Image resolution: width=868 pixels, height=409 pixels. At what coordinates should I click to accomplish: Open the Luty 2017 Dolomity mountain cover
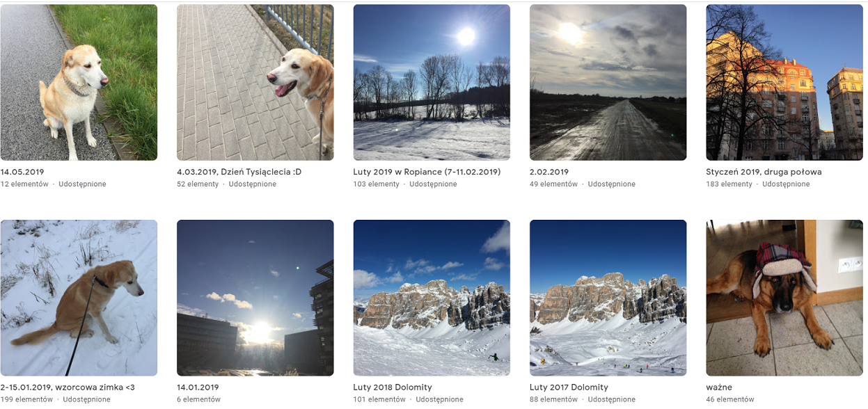tap(608, 298)
